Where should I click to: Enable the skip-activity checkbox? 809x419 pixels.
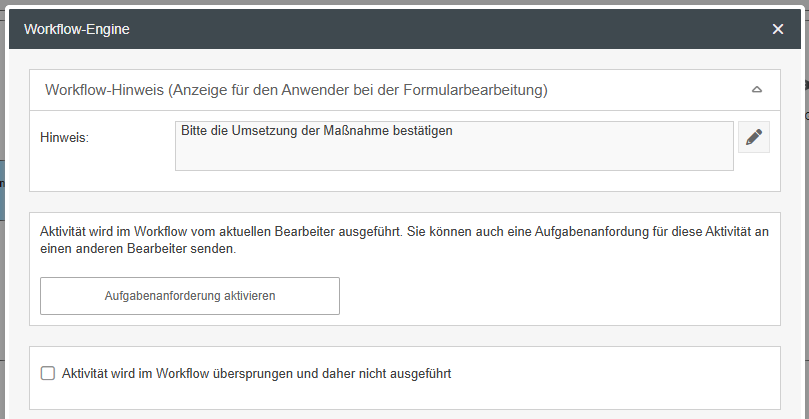pyautogui.click(x=47, y=373)
